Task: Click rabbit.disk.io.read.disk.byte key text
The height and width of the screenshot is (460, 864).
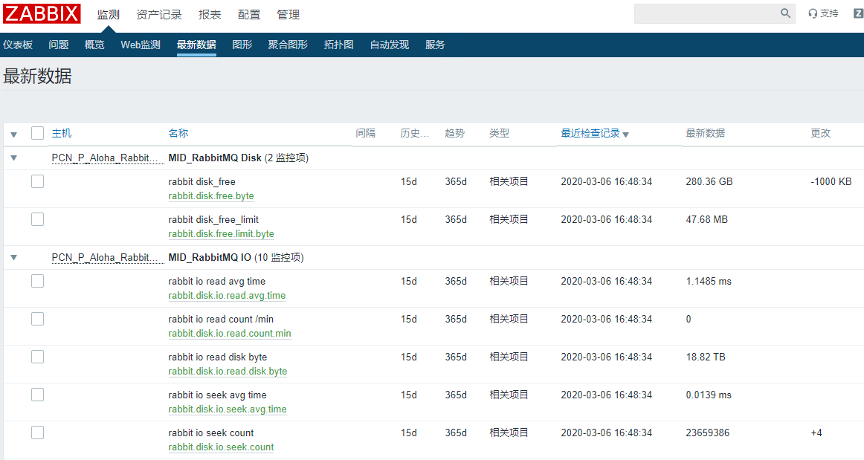Action: click(x=228, y=371)
